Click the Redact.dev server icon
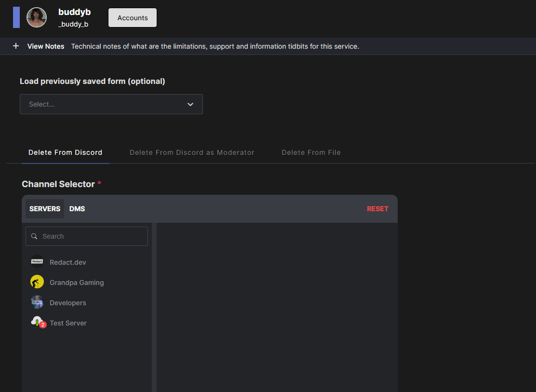 37,262
